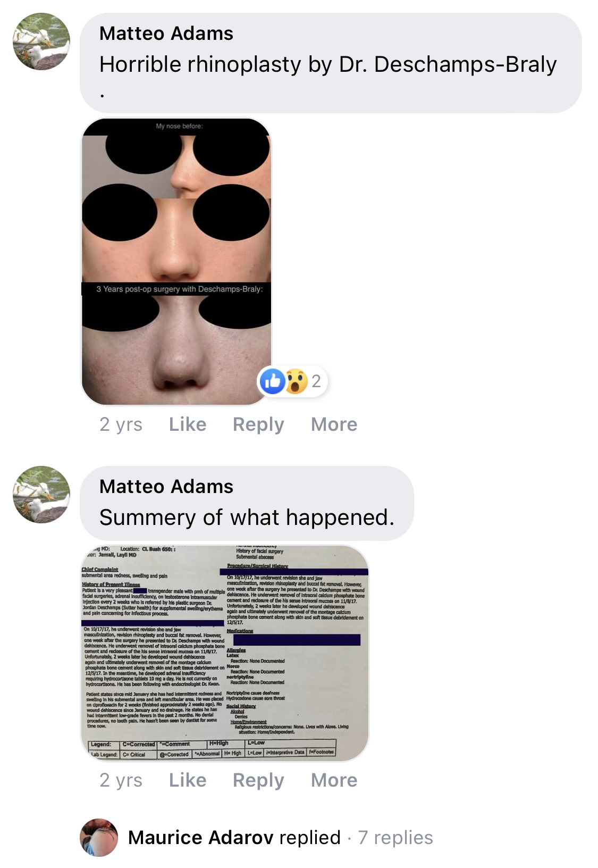The width and height of the screenshot is (598, 868).
Task: Open the nose before-and-after photo
Action: click(x=176, y=262)
